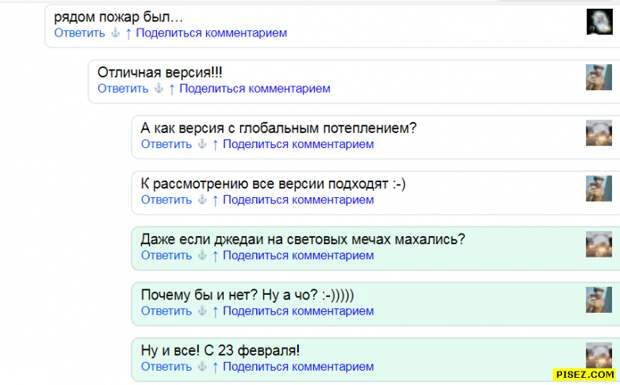Share the jedi lightsabers comment
620x385 pixels.
coord(299,256)
